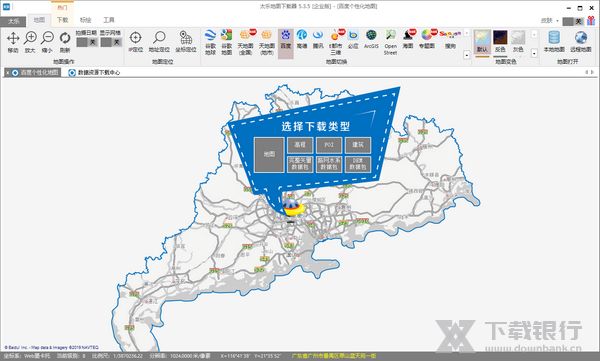Click the Baidu copyright text on the map
This screenshot has height=361, width=600.
pos(51,348)
